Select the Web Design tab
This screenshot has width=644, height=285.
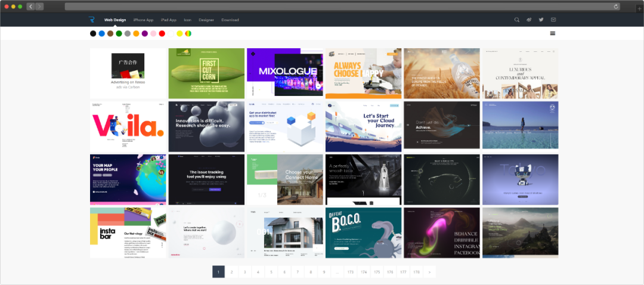pos(115,20)
